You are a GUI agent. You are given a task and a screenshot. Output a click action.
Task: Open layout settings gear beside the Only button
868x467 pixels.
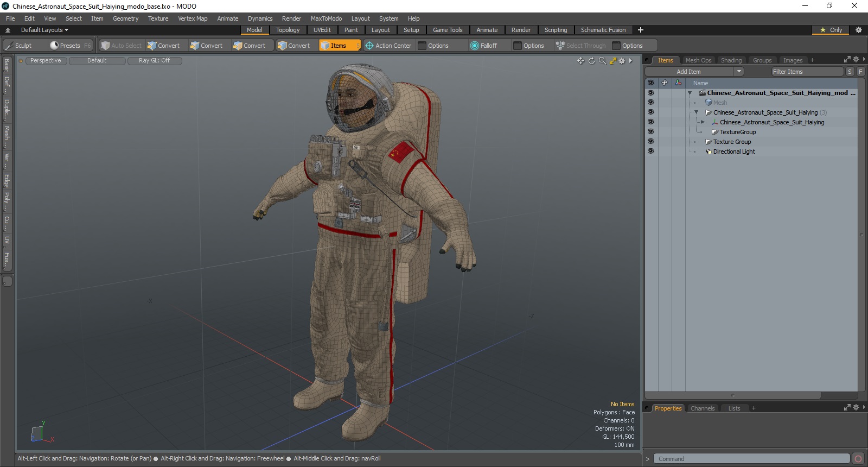(858, 30)
